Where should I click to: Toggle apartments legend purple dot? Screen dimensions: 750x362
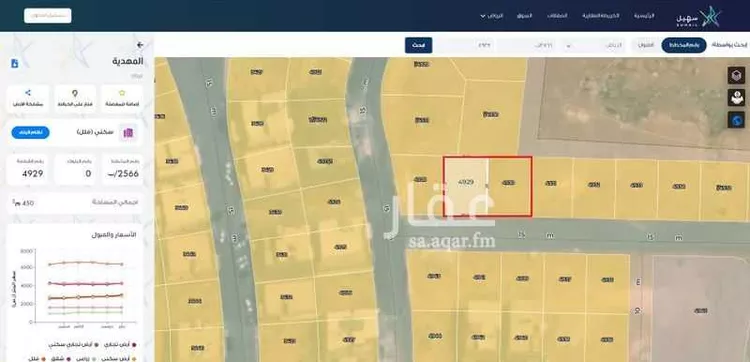pyautogui.click(x=69, y=358)
